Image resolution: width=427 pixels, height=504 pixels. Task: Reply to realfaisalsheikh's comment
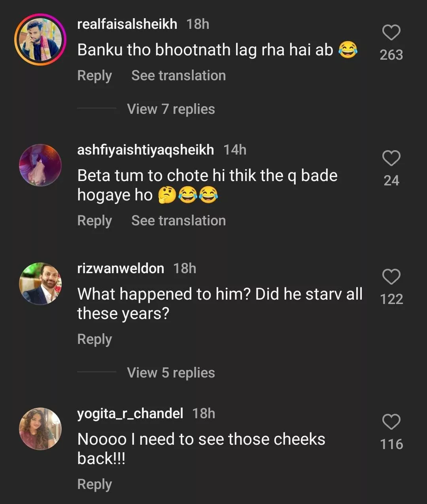pyautogui.click(x=94, y=76)
